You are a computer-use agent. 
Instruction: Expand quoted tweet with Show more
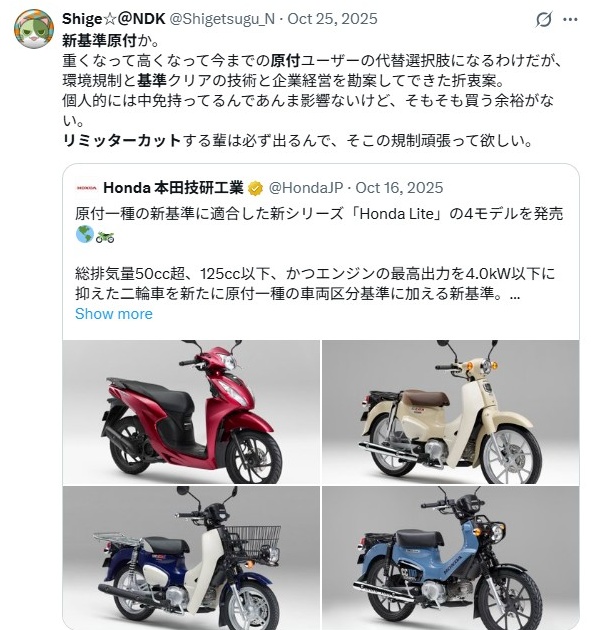tap(114, 314)
